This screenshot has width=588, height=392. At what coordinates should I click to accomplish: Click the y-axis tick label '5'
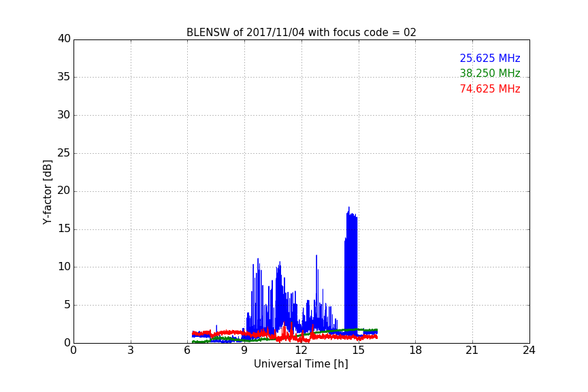(x=67, y=305)
